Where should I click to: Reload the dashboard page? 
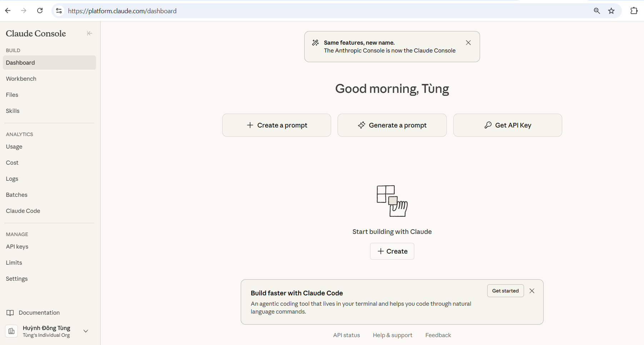(x=40, y=11)
